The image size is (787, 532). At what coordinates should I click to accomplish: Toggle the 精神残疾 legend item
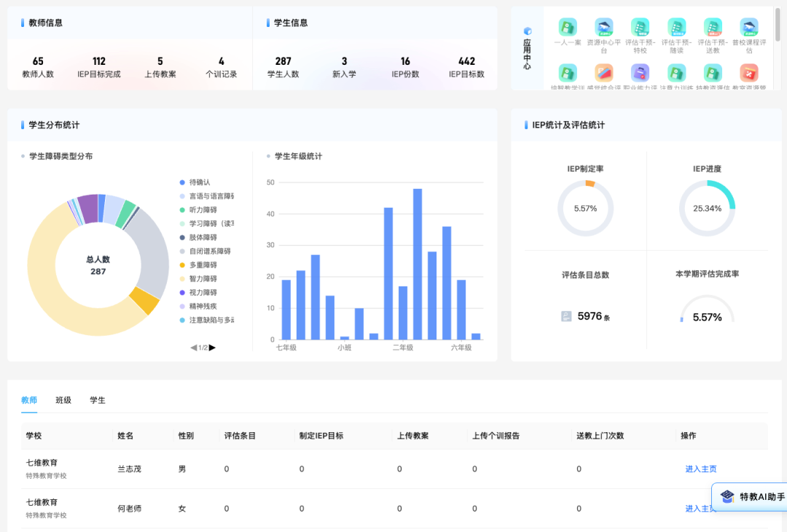(198, 306)
